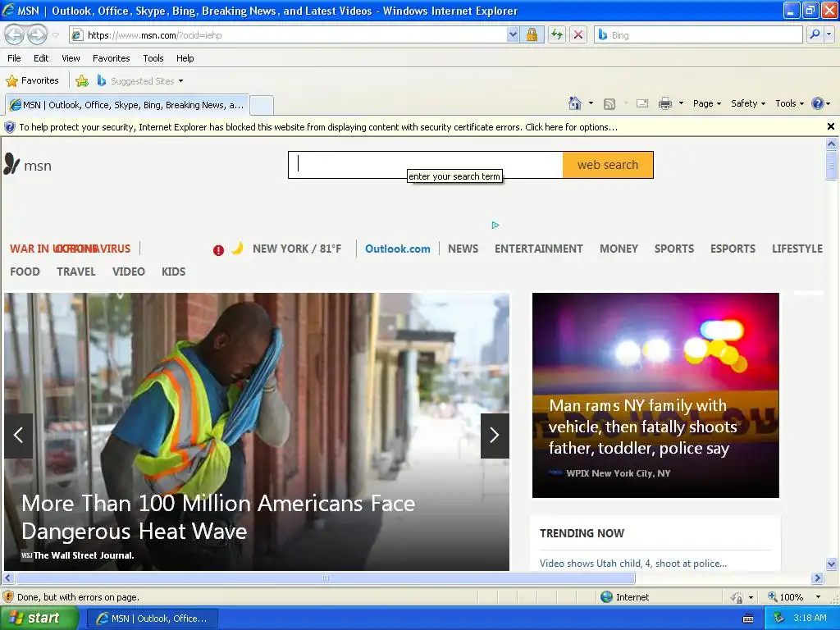Go to the Home page icon
Image resolution: width=840 pixels, height=630 pixels.
pos(575,103)
